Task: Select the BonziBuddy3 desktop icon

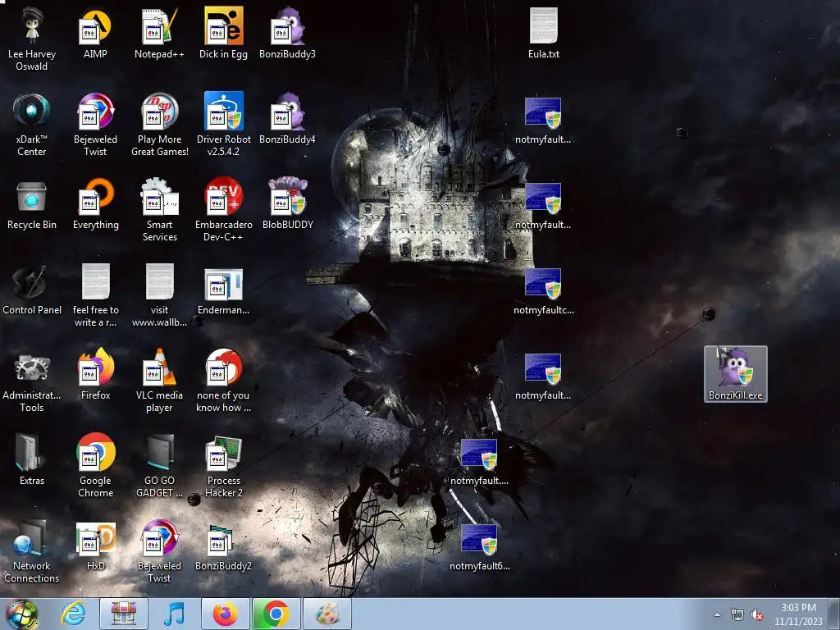Action: click(x=287, y=34)
